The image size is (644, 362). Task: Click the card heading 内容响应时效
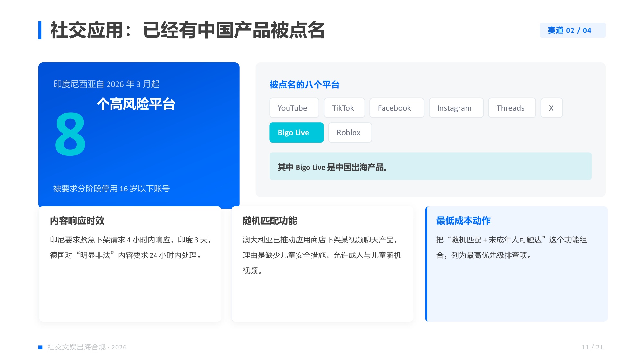pyautogui.click(x=77, y=221)
